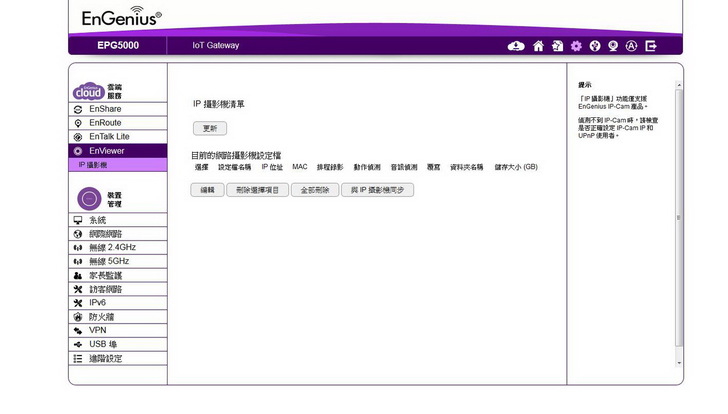Image resolution: width=728 pixels, height=414 pixels.
Task: Expand the 無線 2.4GHz settings section
Action: (111, 247)
